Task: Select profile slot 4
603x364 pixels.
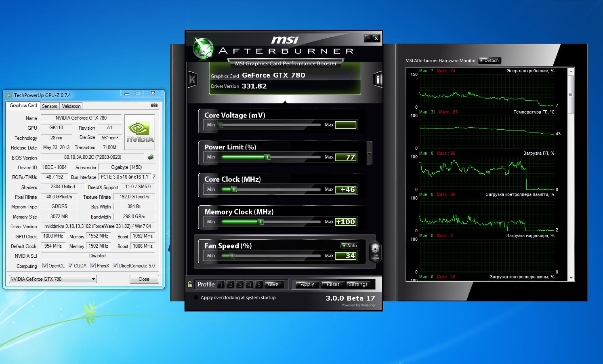Action: coord(250,284)
